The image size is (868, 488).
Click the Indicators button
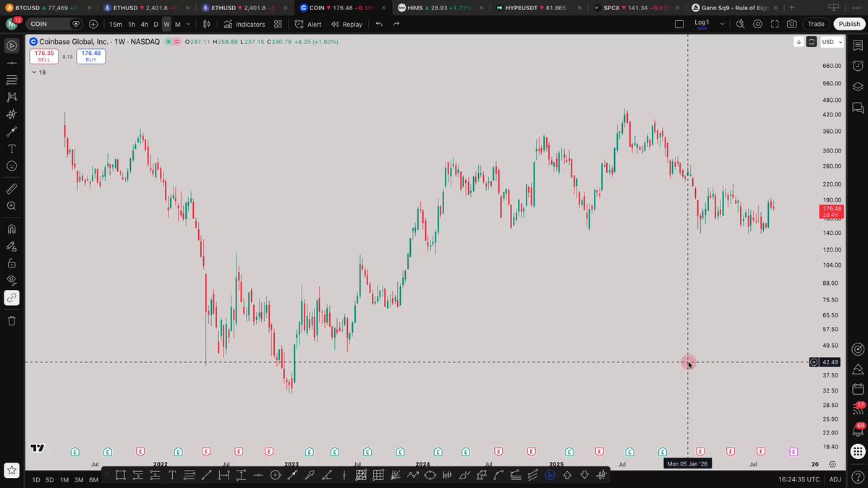coord(244,24)
